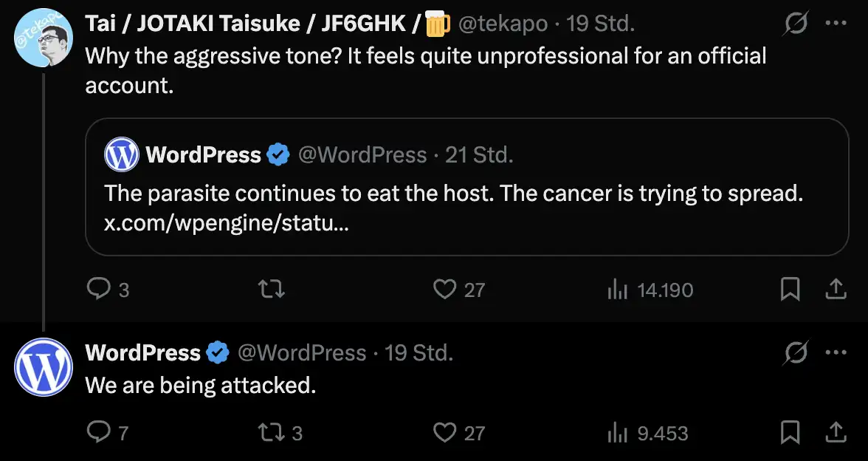Open Grok icon on WordPress reply

[x=796, y=354]
